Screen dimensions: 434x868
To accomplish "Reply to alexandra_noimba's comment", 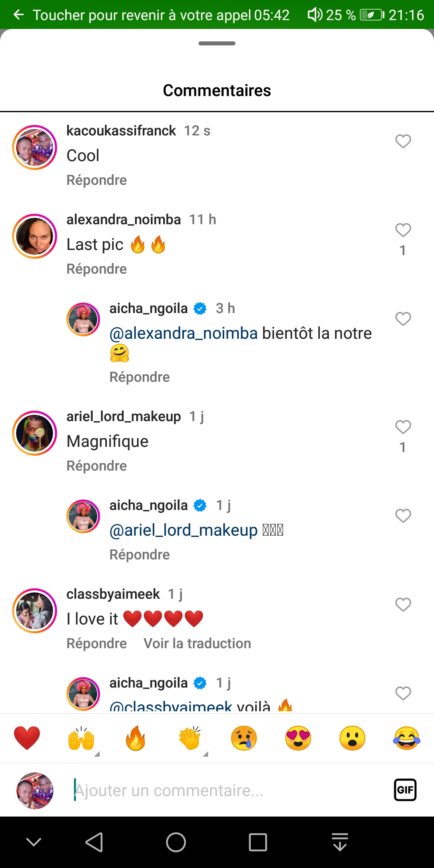I will [x=96, y=269].
